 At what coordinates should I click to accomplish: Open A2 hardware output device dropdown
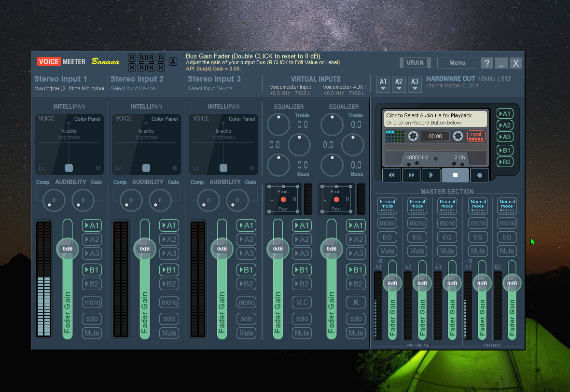399,84
